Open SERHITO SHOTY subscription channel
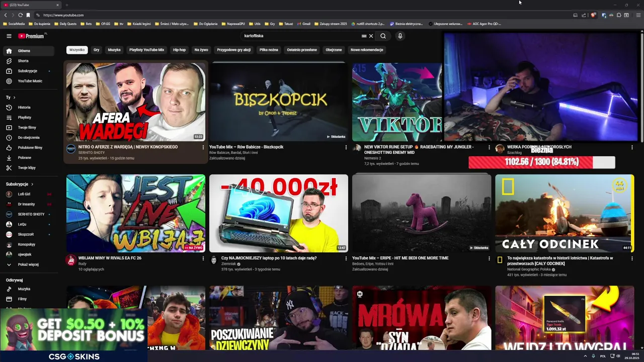This screenshot has width=644, height=362. tap(31, 214)
